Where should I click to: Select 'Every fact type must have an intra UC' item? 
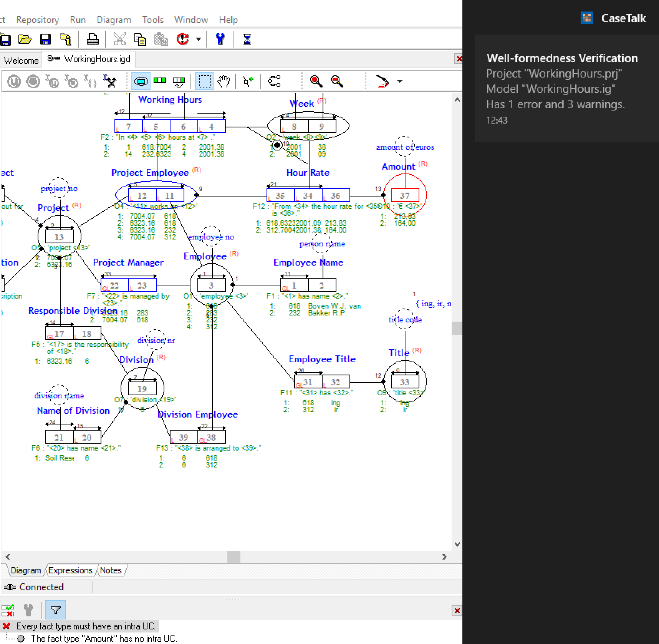[x=86, y=626]
